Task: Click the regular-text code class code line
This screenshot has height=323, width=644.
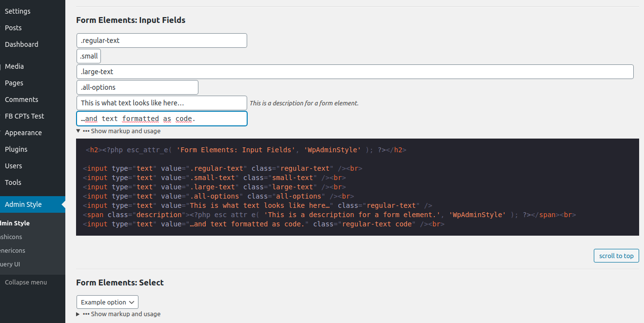Action: 264,224
